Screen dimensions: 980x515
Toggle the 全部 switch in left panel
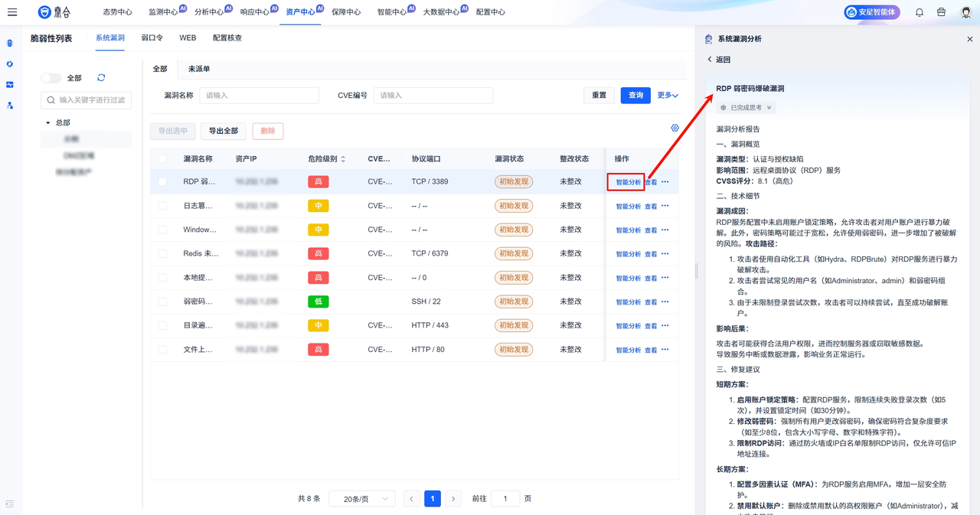coord(51,78)
